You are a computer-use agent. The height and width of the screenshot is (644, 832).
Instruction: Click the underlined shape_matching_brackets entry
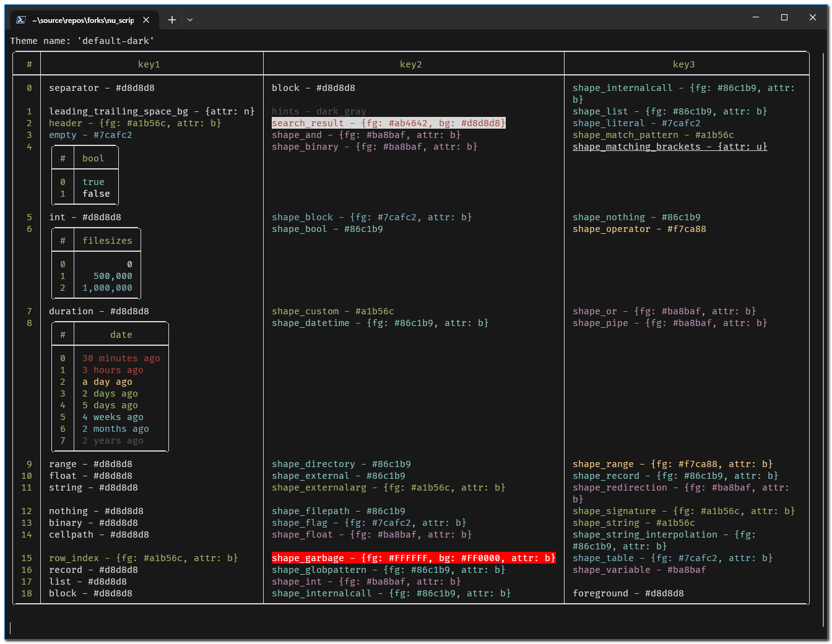[x=670, y=147]
